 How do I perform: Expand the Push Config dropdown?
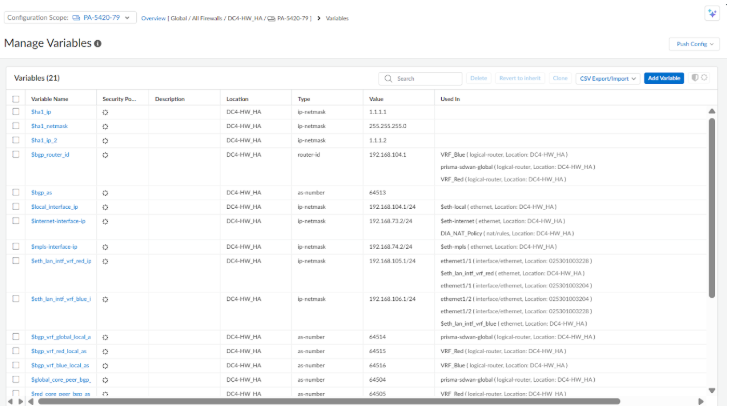(x=693, y=44)
